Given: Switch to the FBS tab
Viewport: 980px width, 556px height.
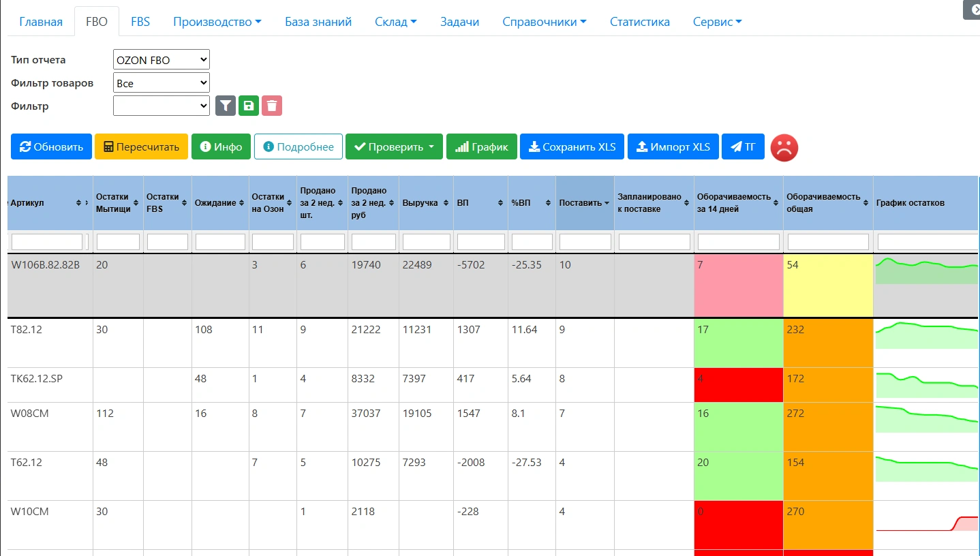Looking at the screenshot, I should [x=140, y=22].
